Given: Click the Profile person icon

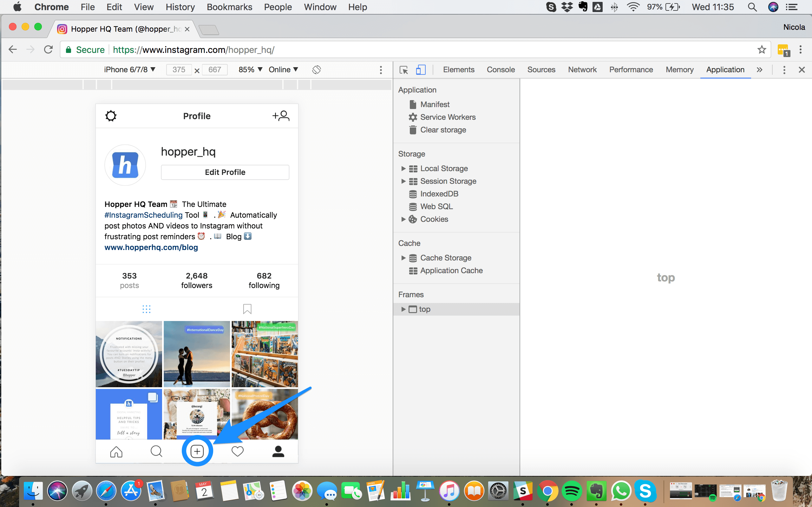Looking at the screenshot, I should (x=278, y=450).
